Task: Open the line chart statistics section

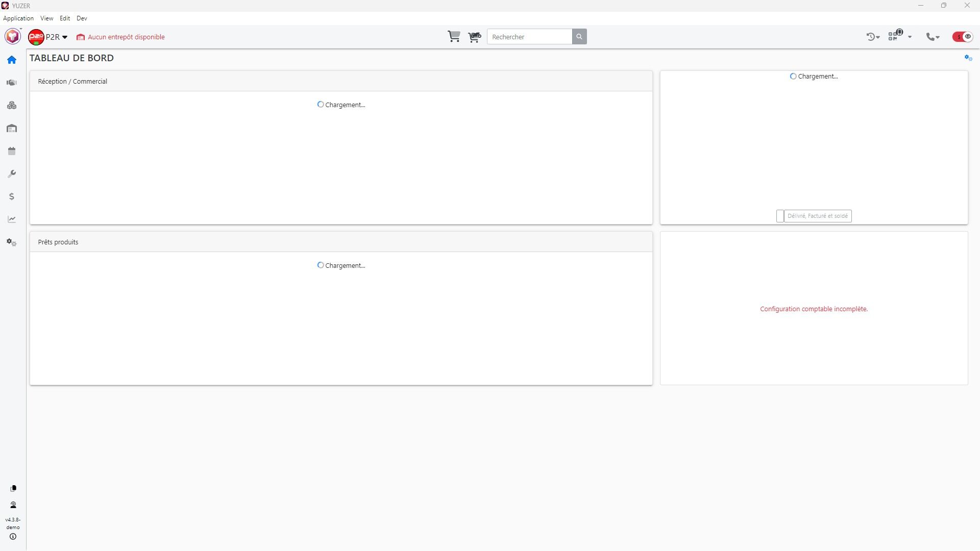Action: (x=12, y=219)
